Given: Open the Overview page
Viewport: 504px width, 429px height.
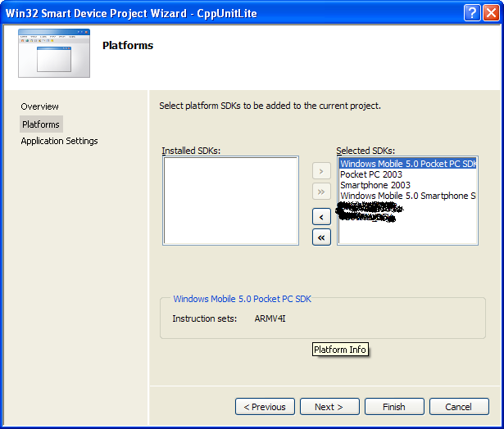Looking at the screenshot, I should pyautogui.click(x=39, y=106).
